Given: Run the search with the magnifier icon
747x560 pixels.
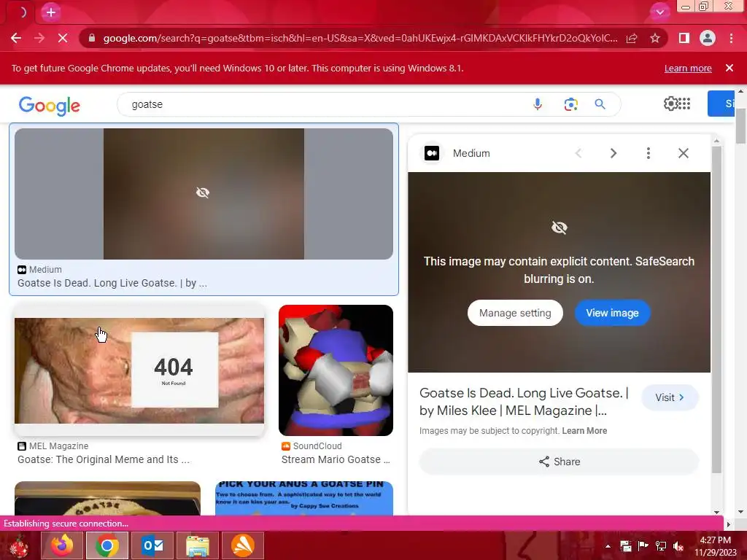Looking at the screenshot, I should 600,104.
